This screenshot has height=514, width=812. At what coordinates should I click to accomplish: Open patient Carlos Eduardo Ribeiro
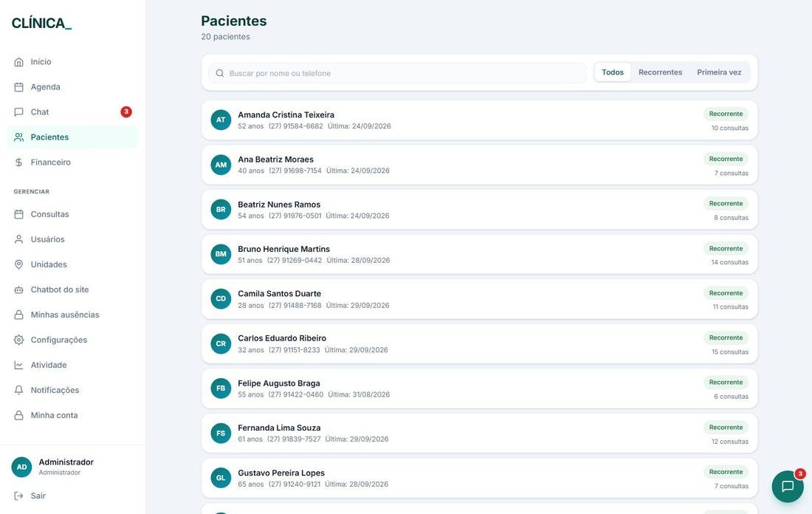(x=480, y=344)
